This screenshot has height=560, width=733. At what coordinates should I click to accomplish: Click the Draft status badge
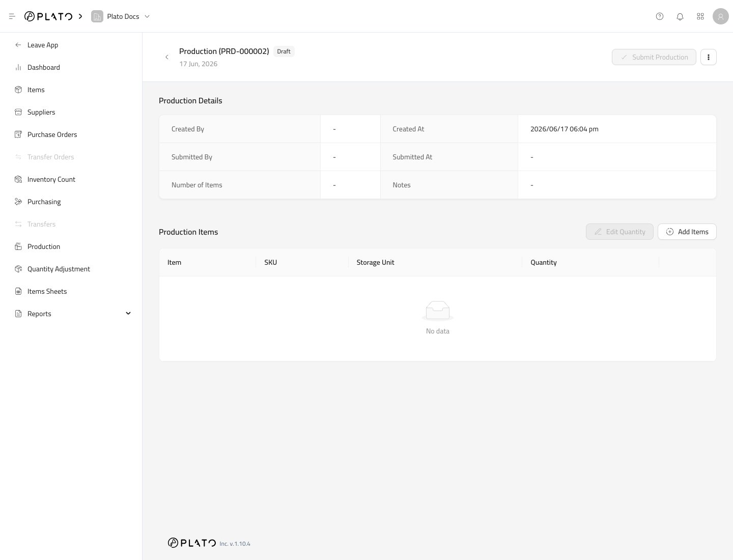coord(284,51)
